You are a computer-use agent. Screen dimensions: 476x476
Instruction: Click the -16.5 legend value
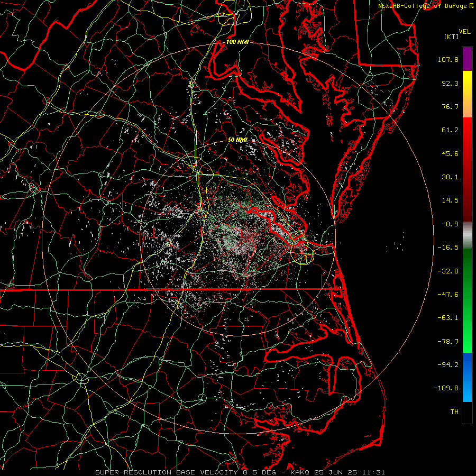[448, 248]
